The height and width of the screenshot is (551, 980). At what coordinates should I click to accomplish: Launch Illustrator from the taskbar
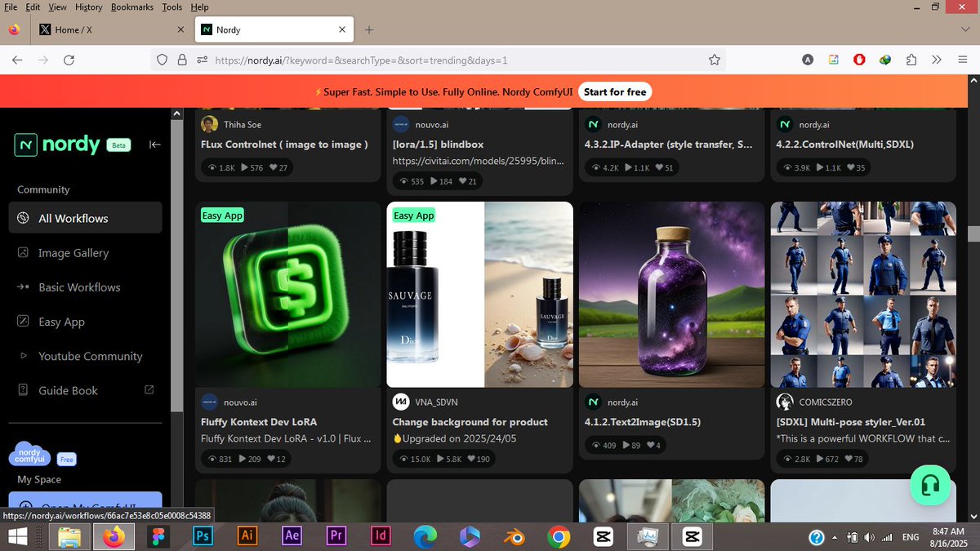(x=247, y=536)
